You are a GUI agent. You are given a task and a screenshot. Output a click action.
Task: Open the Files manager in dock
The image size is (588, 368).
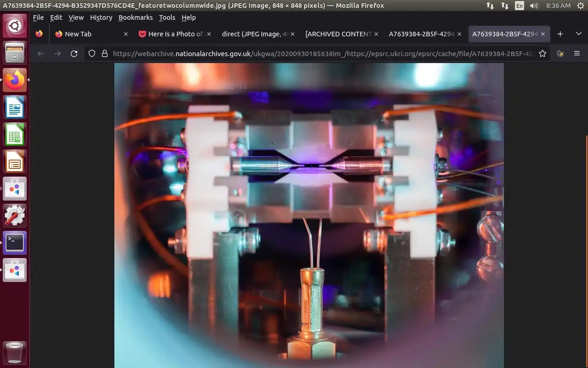(x=15, y=53)
